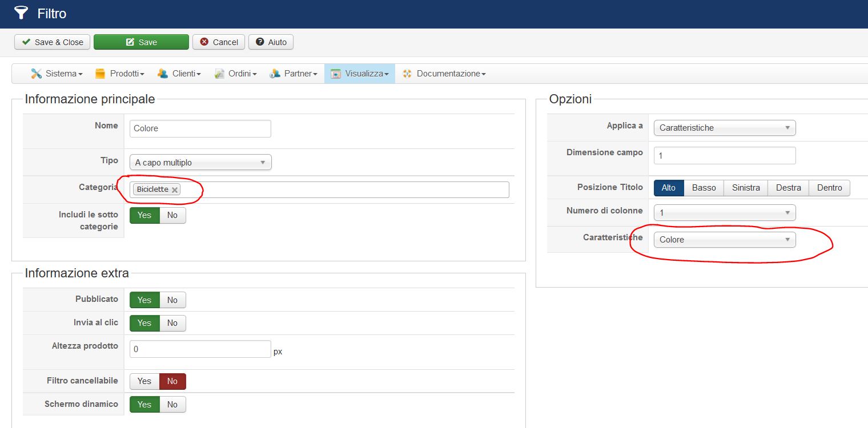The height and width of the screenshot is (428, 868).
Task: Click the funnel Filtro icon in header
Action: [x=21, y=13]
